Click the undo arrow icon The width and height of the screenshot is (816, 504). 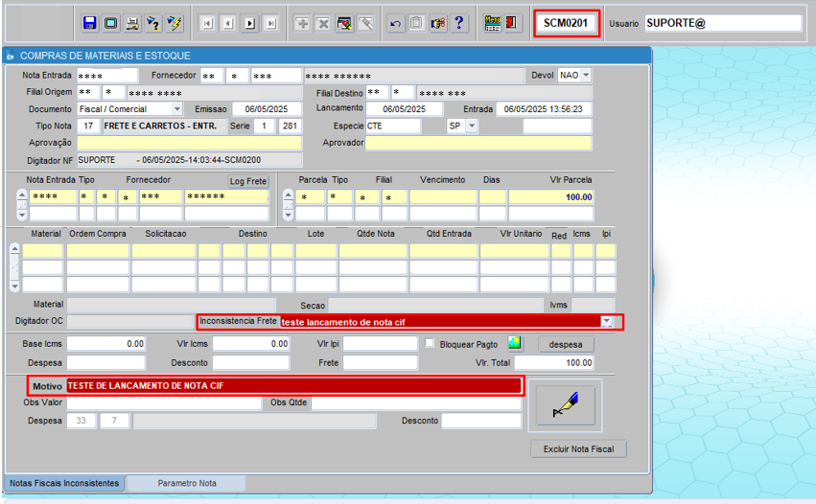395,23
